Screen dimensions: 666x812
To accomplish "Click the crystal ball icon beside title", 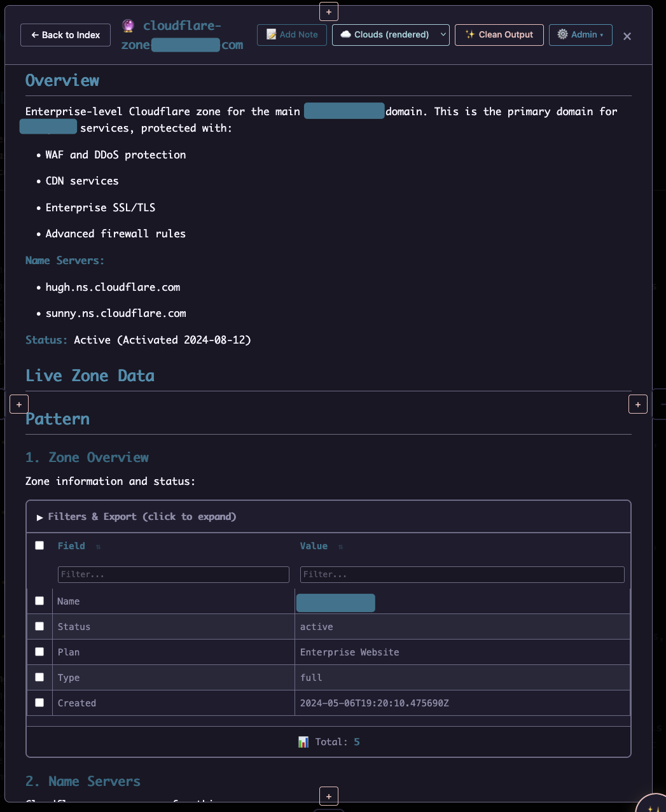I will pos(128,26).
